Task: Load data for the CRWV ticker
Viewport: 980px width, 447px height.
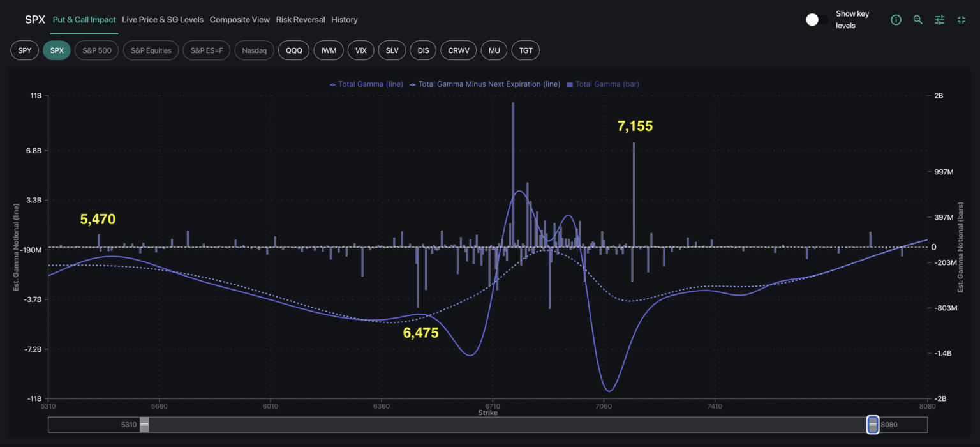Action: (458, 50)
